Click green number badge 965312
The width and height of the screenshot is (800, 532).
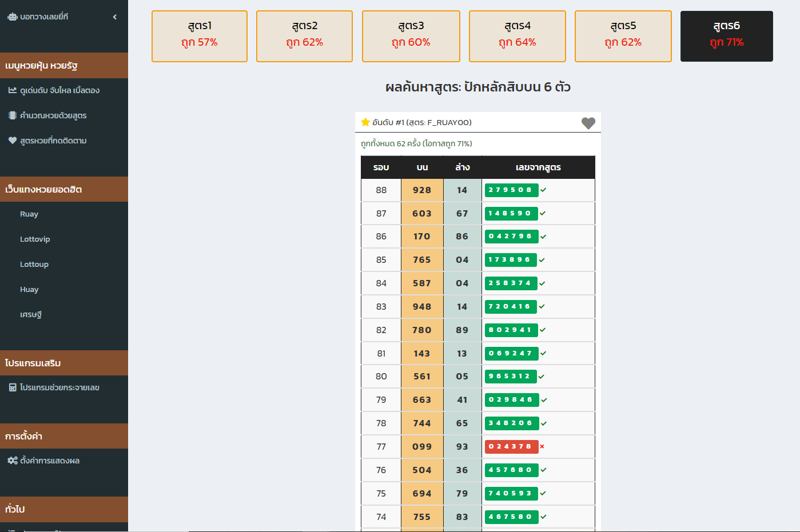point(511,377)
